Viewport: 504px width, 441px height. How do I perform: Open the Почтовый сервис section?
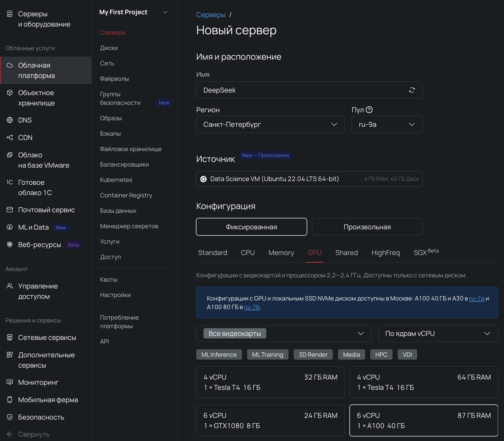pos(47,209)
